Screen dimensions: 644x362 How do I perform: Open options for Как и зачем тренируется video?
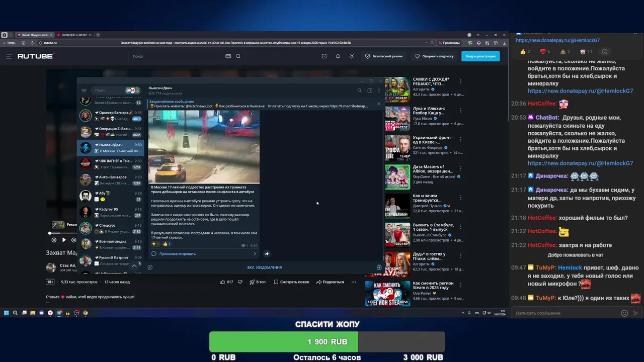pyautogui.click(x=460, y=198)
